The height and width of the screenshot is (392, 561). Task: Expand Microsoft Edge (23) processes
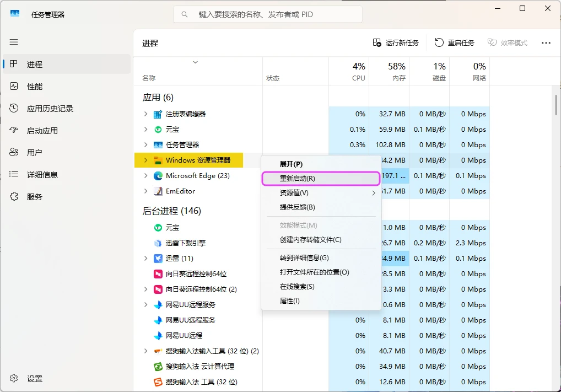(x=145, y=175)
